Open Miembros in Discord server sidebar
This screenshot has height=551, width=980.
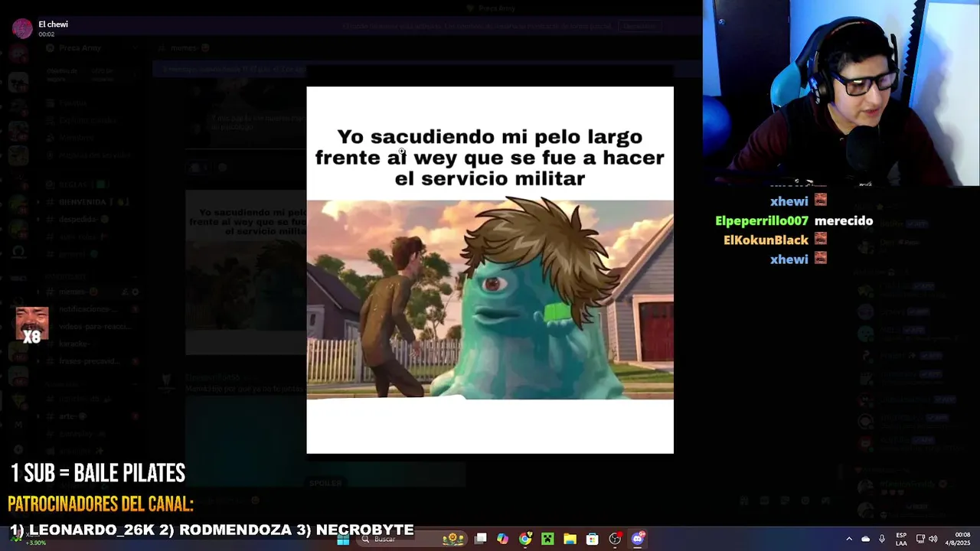tap(92, 137)
